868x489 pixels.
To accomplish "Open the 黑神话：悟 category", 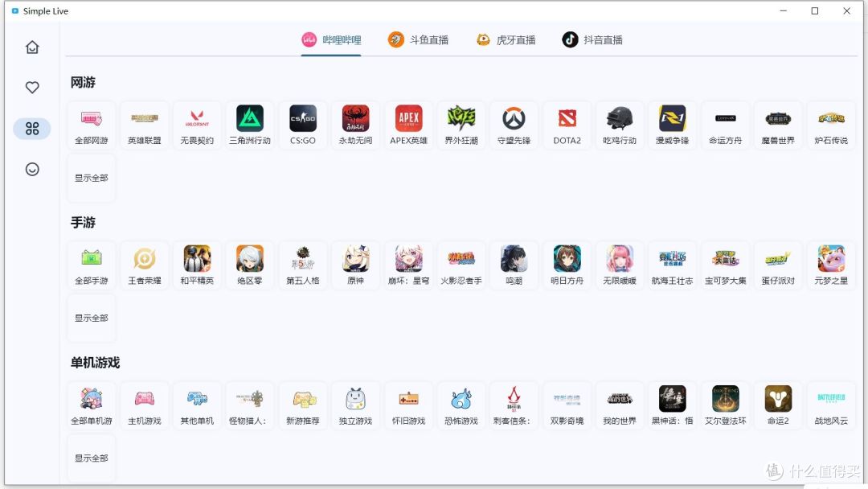I will pos(672,405).
